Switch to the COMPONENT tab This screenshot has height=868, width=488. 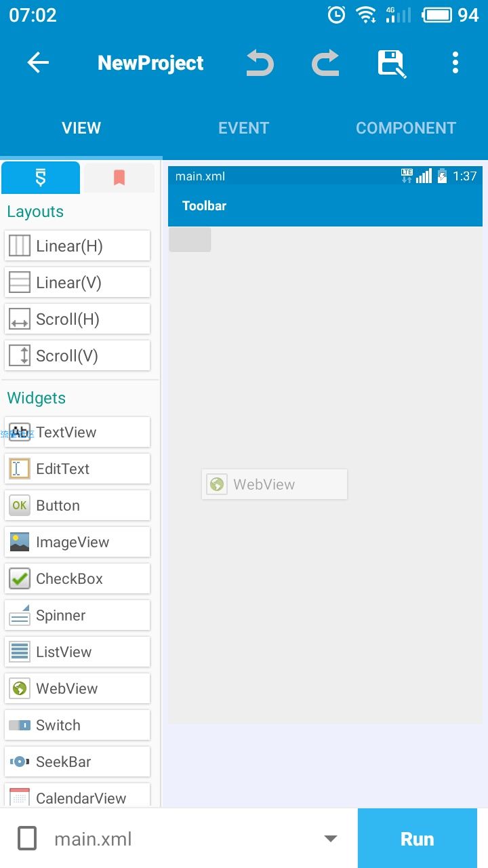(406, 128)
